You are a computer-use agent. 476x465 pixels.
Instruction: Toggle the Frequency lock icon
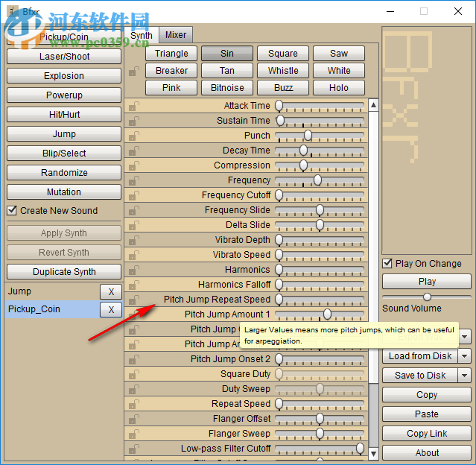click(134, 180)
